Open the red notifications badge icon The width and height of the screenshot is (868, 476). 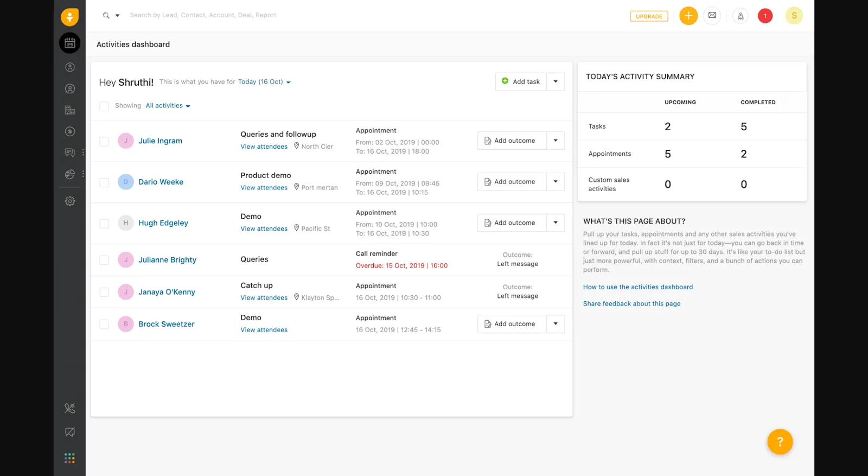765,16
